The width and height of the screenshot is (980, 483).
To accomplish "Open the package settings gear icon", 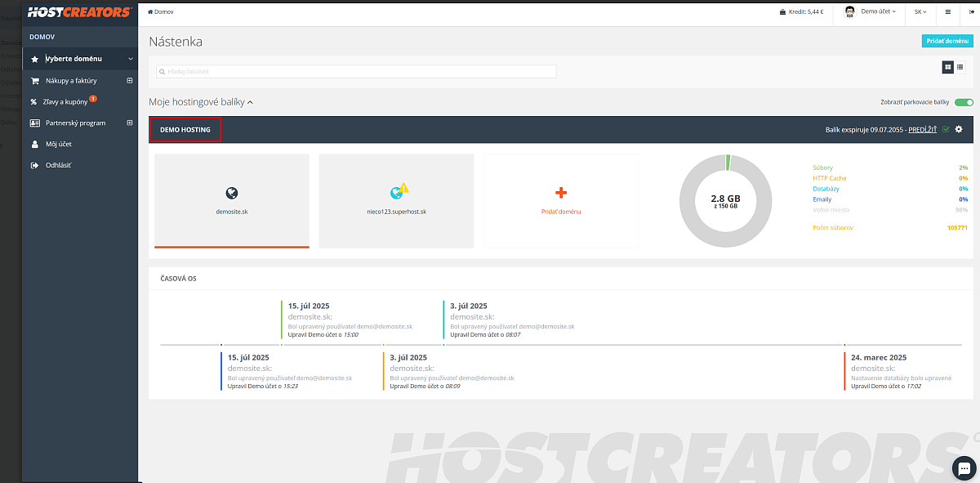I will click(959, 129).
